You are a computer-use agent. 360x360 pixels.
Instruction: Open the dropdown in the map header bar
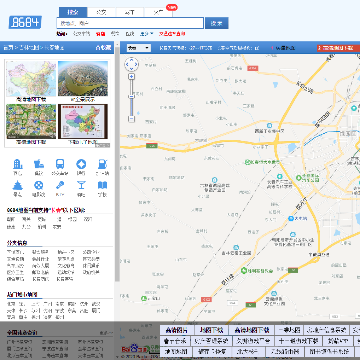click(x=139, y=48)
